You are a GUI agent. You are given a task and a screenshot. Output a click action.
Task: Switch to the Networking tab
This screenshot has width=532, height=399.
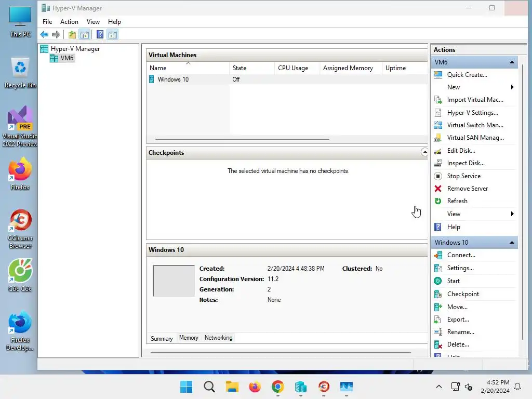(219, 338)
